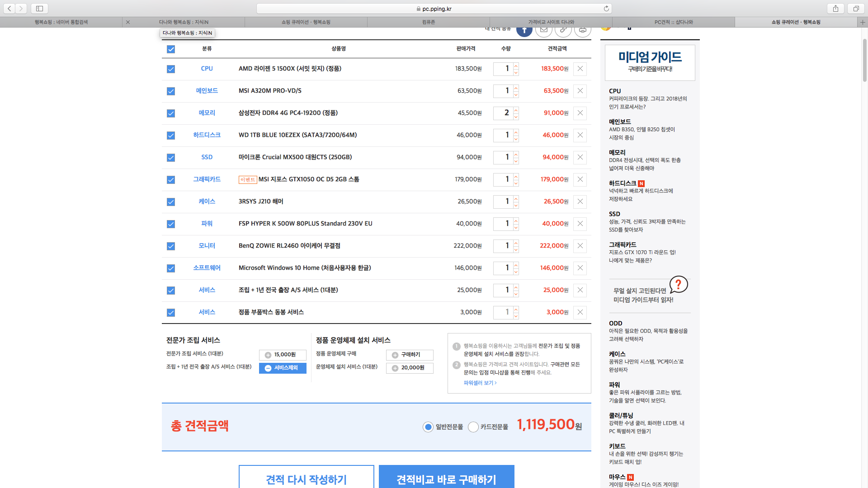Increase the 하드디스크 row quantity with the up arrow
Screen dimensions: 868x488
[x=516, y=132]
